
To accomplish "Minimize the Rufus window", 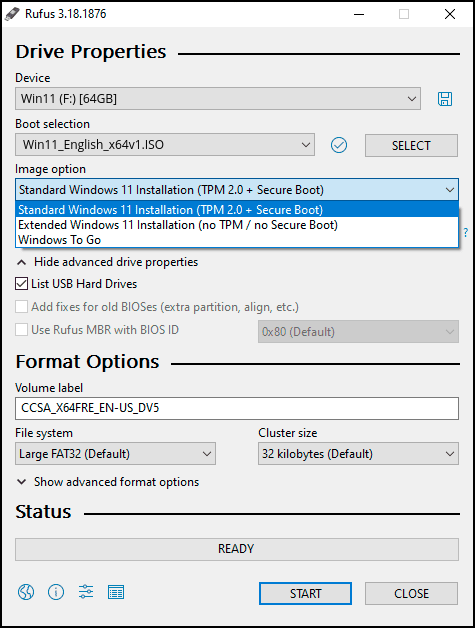I will 359,14.
